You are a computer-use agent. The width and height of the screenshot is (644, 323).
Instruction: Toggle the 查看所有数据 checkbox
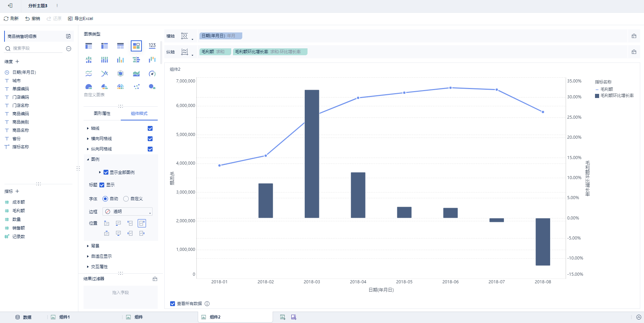(x=173, y=304)
